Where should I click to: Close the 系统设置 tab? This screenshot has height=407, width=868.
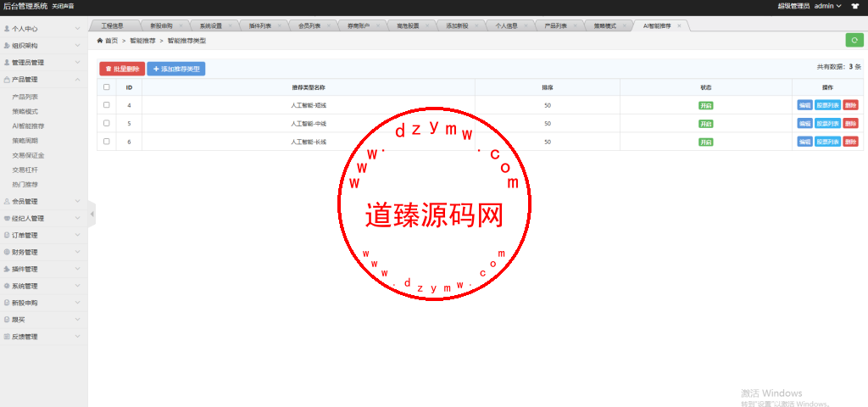230,26
